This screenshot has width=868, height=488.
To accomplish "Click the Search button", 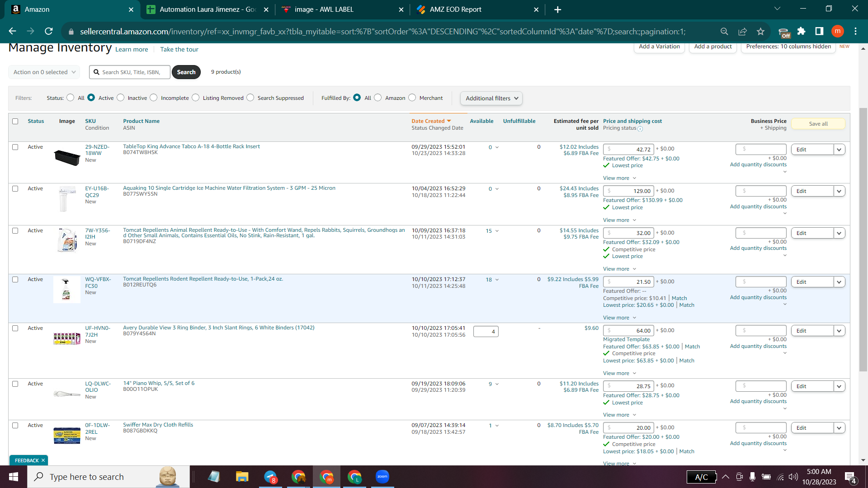I will tap(186, 72).
